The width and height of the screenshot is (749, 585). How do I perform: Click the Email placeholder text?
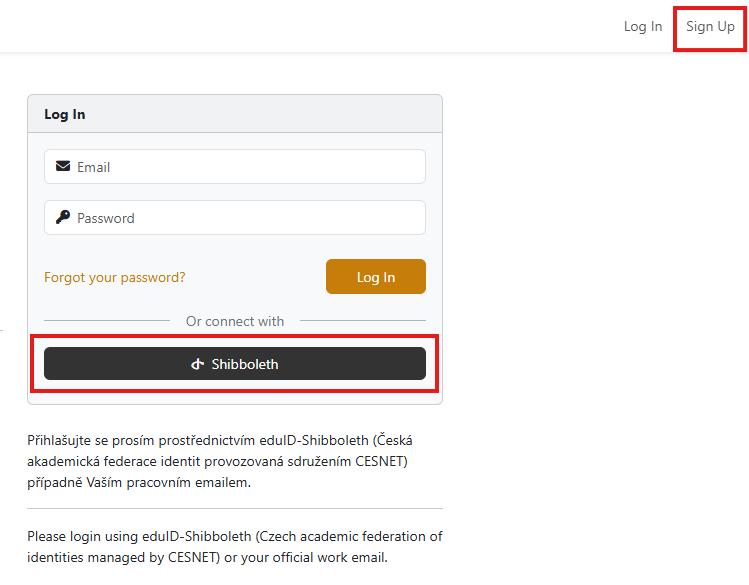(x=94, y=167)
